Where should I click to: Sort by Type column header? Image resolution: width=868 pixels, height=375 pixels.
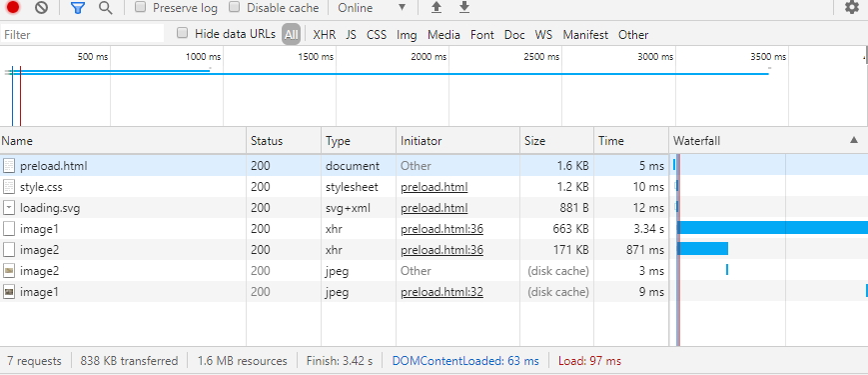tap(359, 141)
